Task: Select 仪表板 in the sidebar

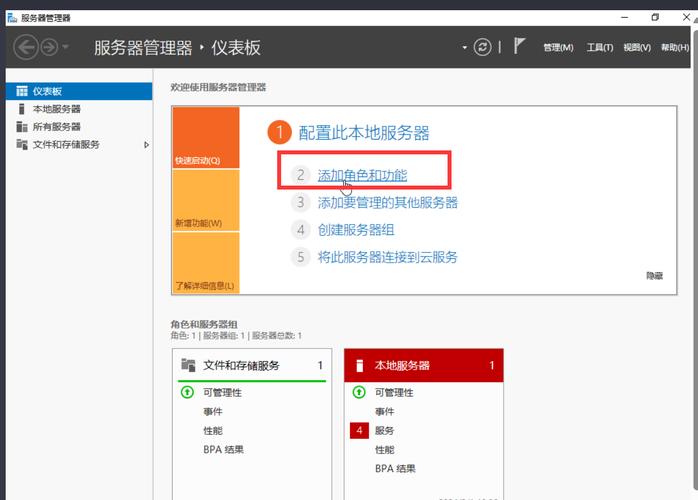Action: click(79, 91)
